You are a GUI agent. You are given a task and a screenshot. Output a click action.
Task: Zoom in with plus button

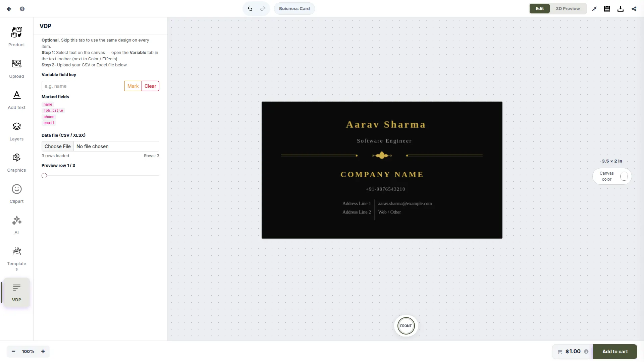pos(43,351)
